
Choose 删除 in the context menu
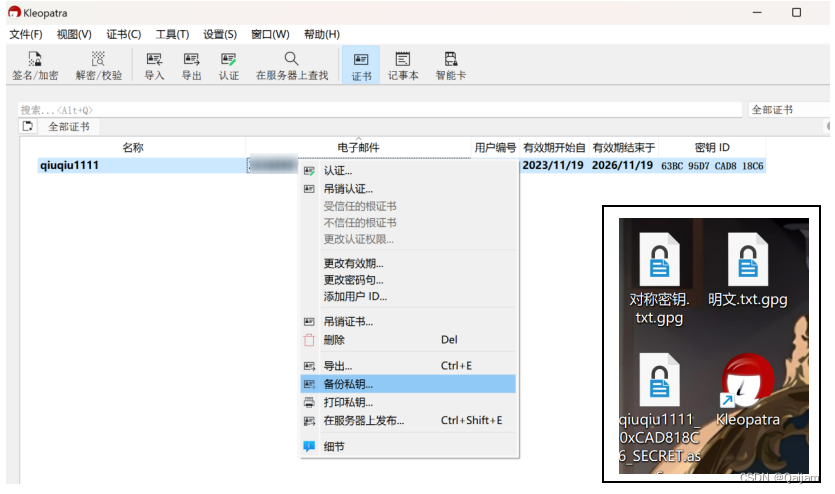coord(408,340)
